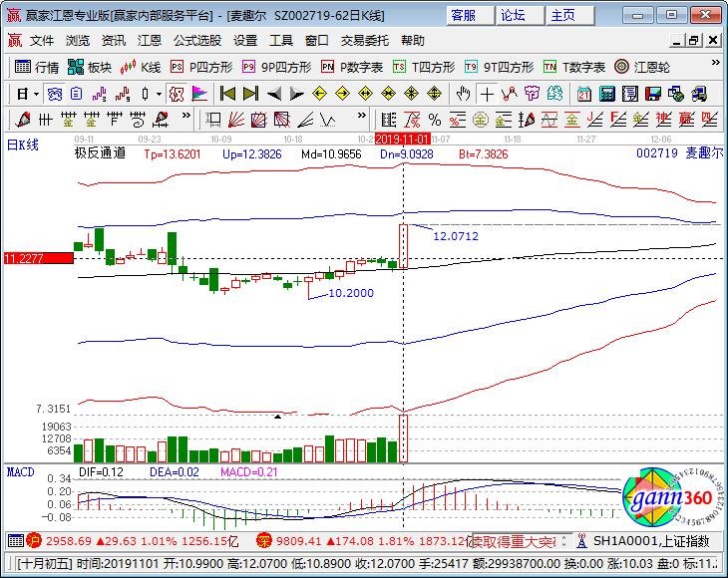Open the 帮助 menu
This screenshot has height=578, width=728.
[413, 41]
